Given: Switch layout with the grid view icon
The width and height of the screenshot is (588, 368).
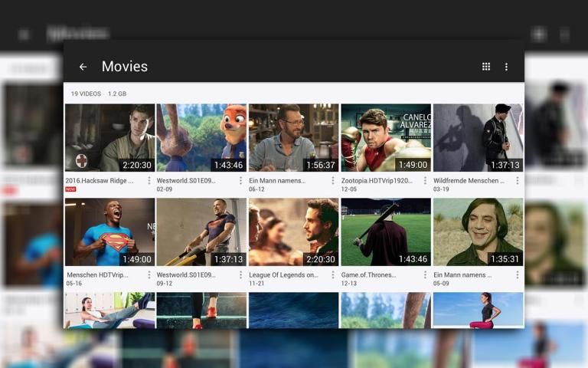Looking at the screenshot, I should (486, 67).
